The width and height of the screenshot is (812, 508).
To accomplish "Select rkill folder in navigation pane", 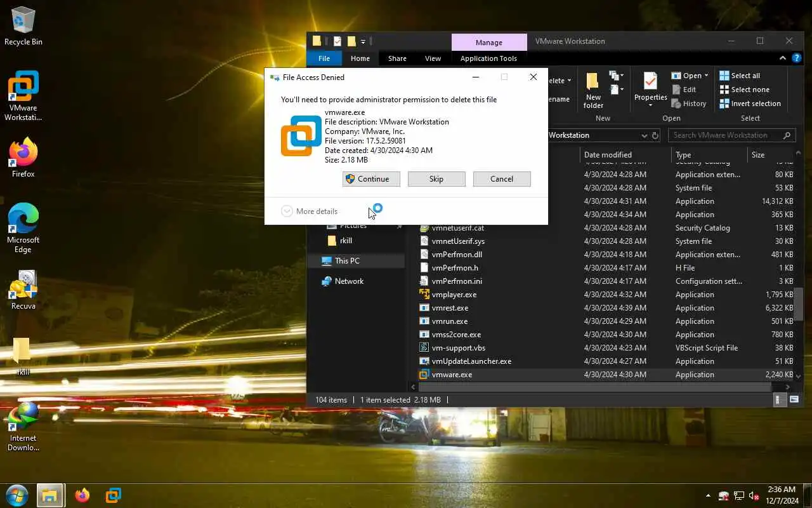I will pos(356,241).
